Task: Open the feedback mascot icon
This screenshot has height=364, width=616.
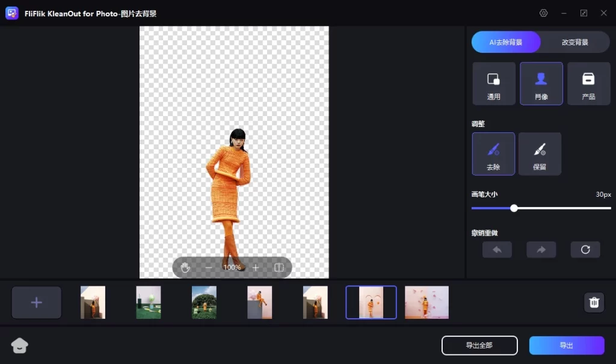Action: tap(20, 345)
